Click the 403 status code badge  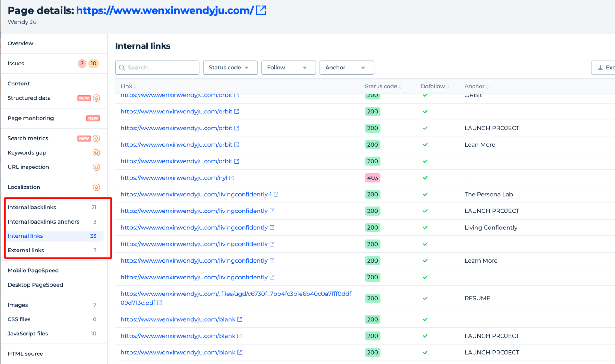(373, 178)
